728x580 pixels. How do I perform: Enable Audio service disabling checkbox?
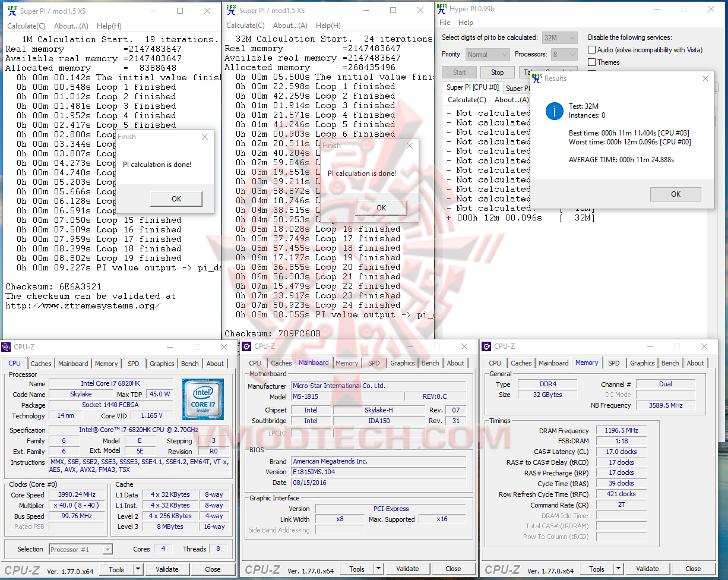(591, 50)
